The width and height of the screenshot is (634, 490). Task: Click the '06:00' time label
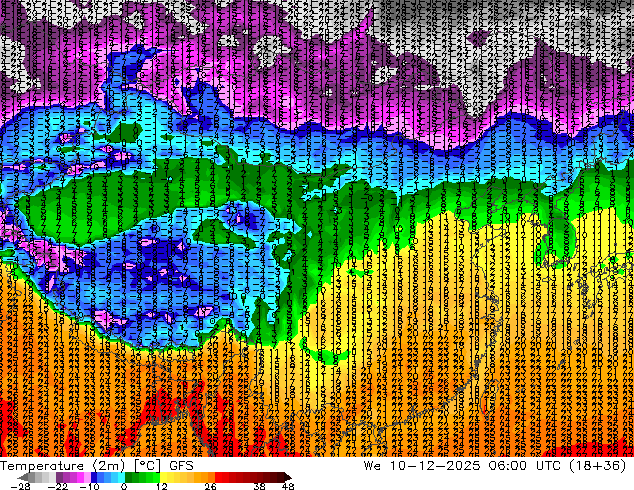click(507, 466)
